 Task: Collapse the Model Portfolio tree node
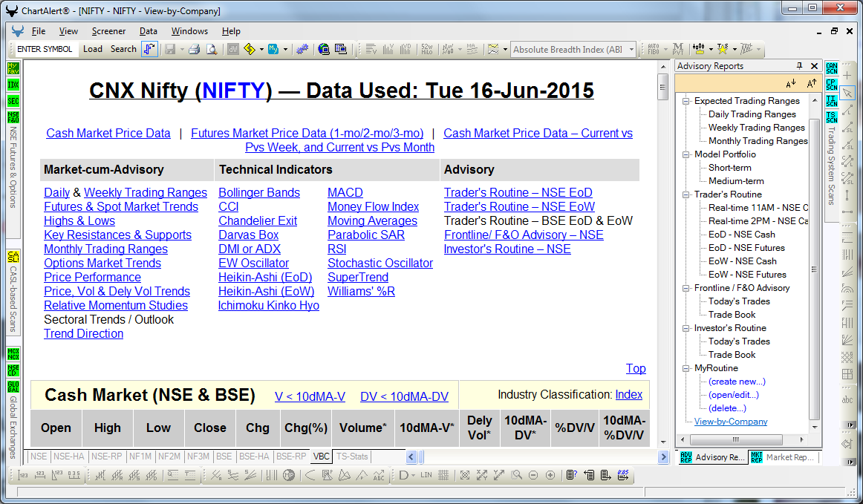click(x=685, y=154)
